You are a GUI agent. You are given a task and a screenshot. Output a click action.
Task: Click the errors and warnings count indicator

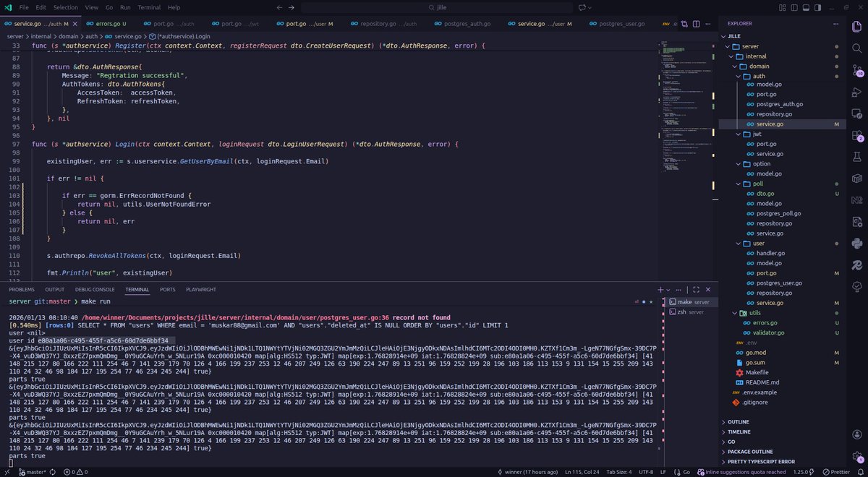pyautogui.click(x=75, y=472)
